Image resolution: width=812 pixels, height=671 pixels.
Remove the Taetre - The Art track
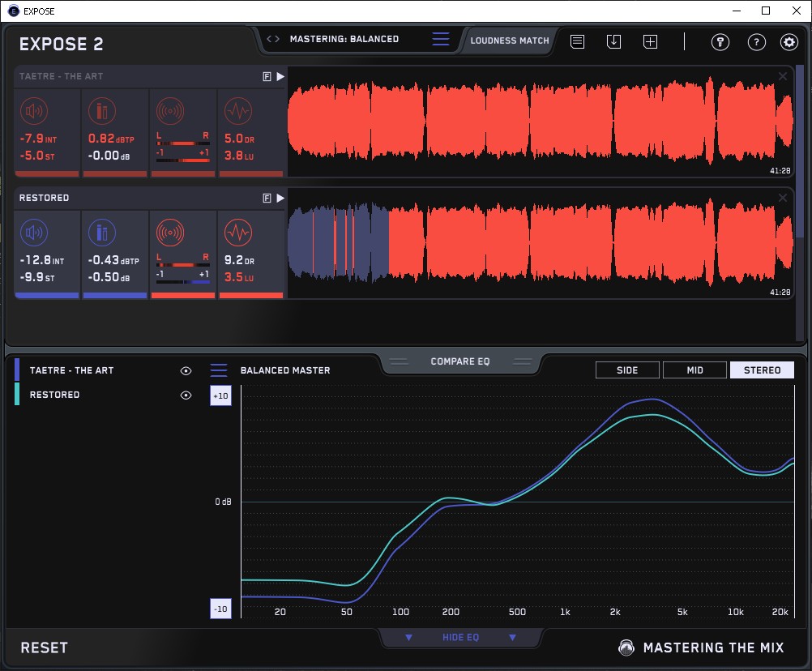coord(783,76)
